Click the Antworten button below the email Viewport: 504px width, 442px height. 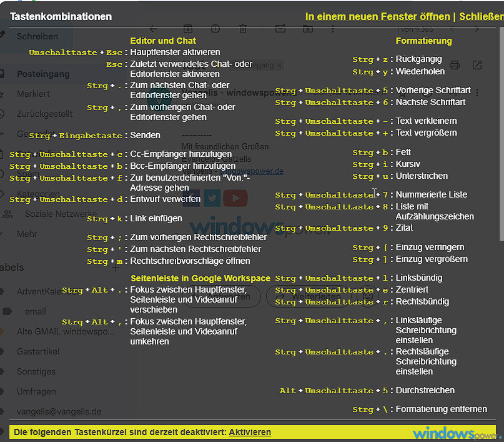[222, 296]
